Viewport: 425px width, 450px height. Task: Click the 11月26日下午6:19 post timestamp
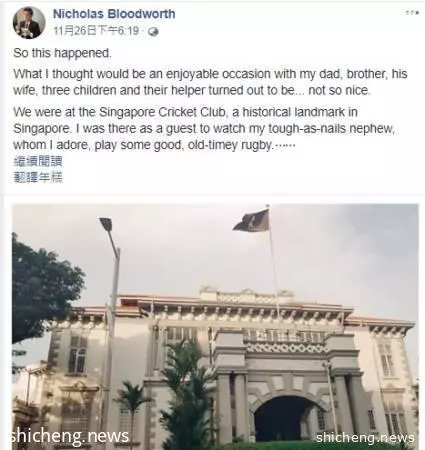(96, 31)
